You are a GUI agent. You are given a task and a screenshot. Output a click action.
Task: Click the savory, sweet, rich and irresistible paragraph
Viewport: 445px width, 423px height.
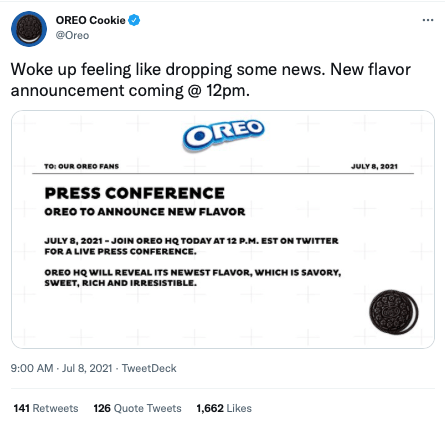(193, 278)
